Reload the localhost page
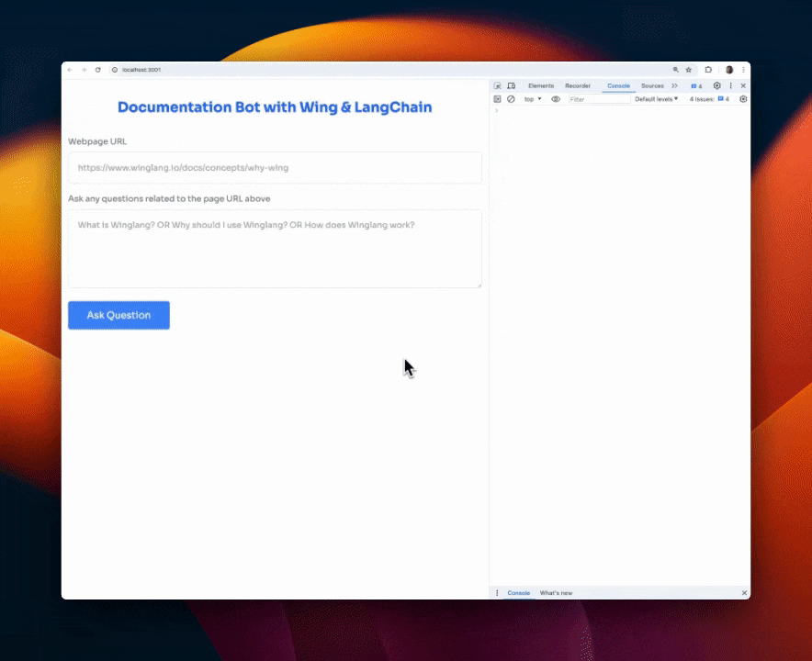Viewport: 812px width, 661px height. (x=98, y=70)
